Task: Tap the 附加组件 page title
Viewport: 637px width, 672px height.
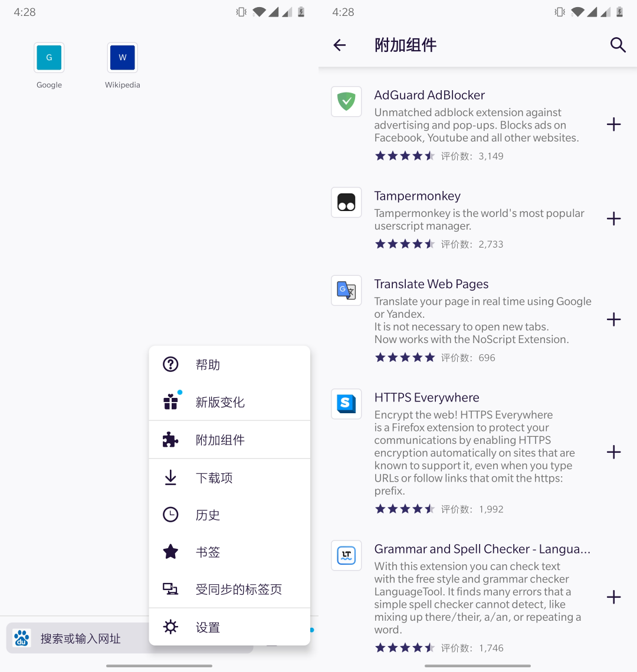Action: tap(405, 45)
